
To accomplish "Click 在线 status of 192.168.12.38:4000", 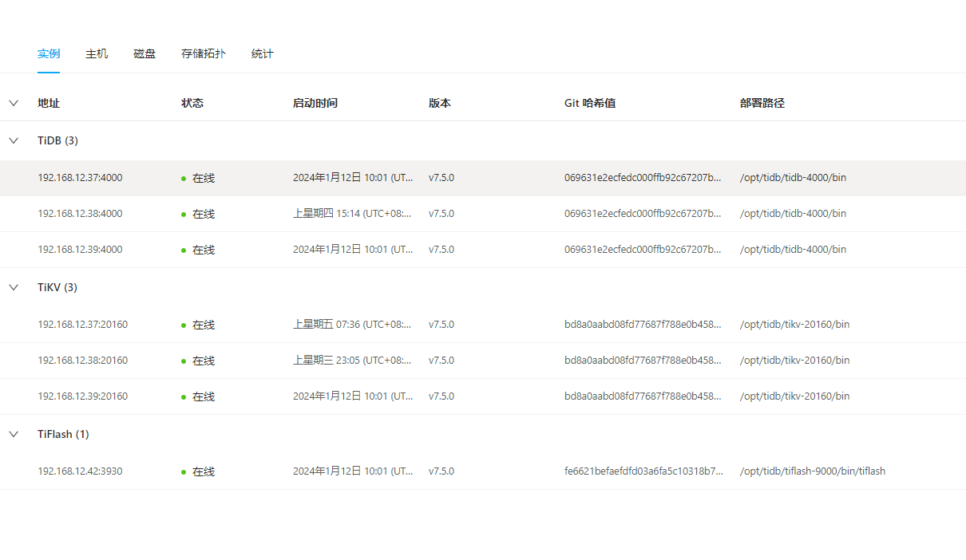I will point(198,214).
